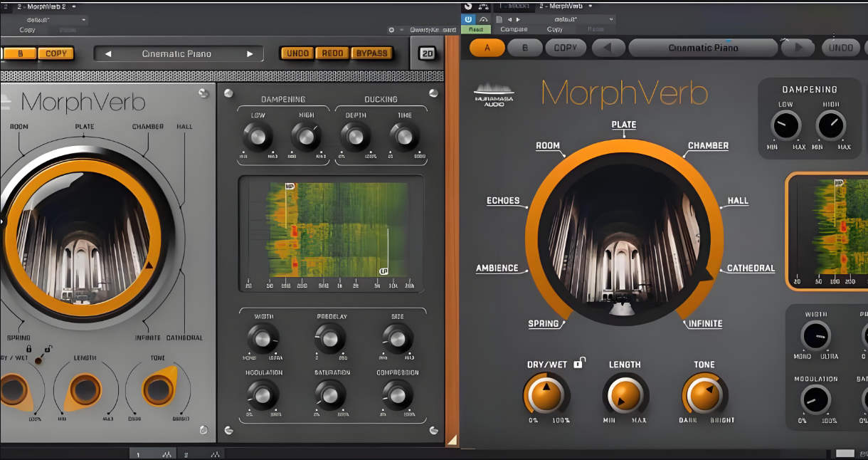Open Cinematic Piano preset list in left window
868x460 pixels.
pyautogui.click(x=179, y=54)
